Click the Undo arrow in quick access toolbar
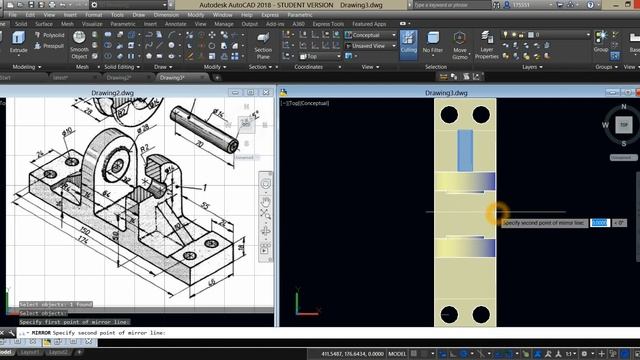640x360 pixels. (62, 5)
